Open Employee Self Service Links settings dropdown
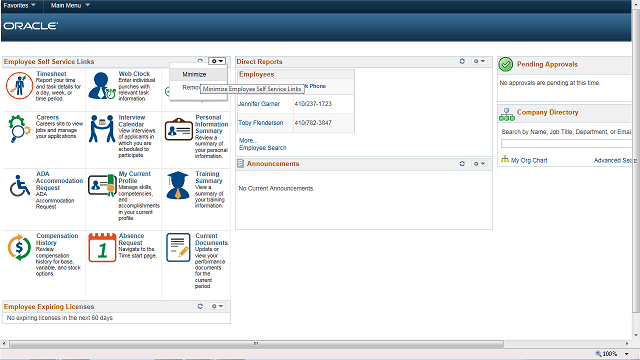The width and height of the screenshot is (640, 360). point(217,61)
